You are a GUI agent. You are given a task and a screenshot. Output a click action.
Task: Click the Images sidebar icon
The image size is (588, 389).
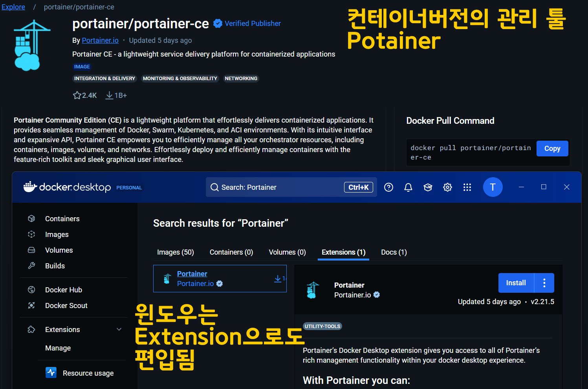click(31, 234)
